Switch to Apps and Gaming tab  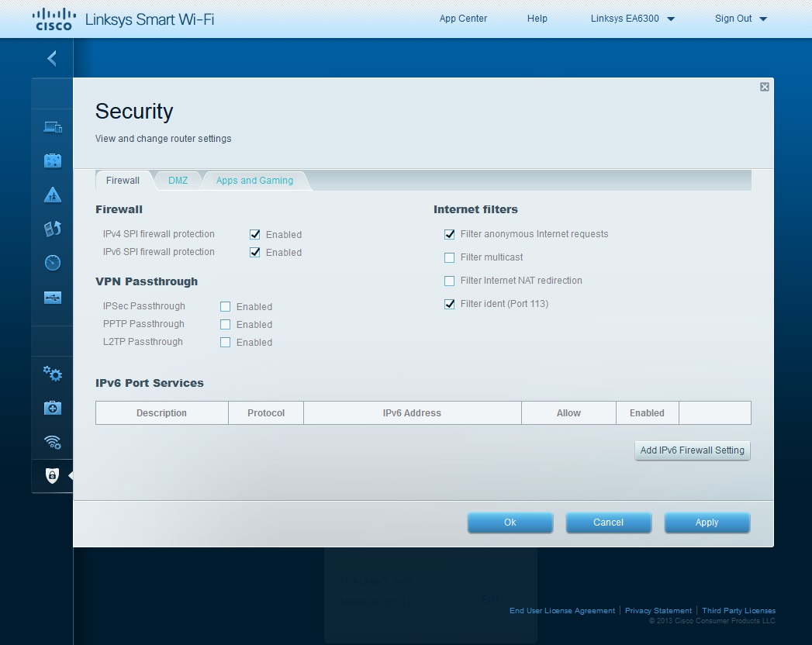point(254,181)
